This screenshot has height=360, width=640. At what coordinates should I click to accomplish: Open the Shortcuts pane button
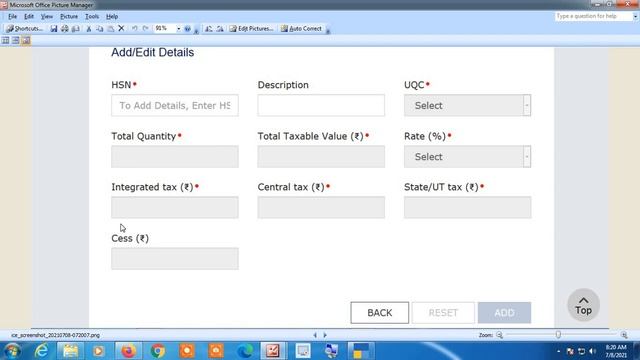24,29
